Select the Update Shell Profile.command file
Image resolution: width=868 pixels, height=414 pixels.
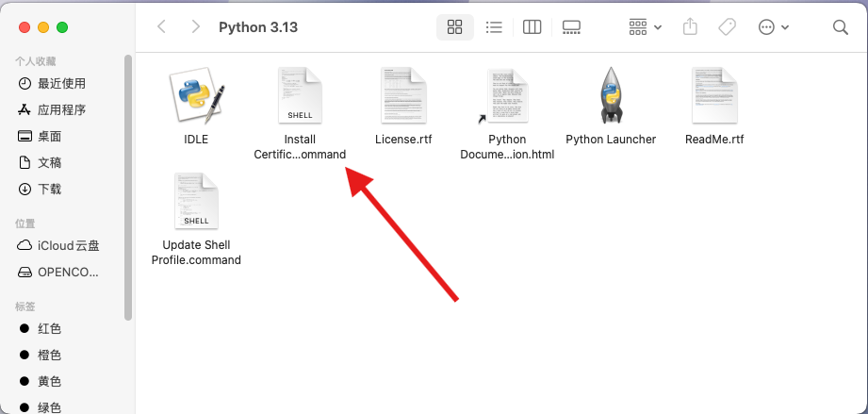pyautogui.click(x=196, y=202)
